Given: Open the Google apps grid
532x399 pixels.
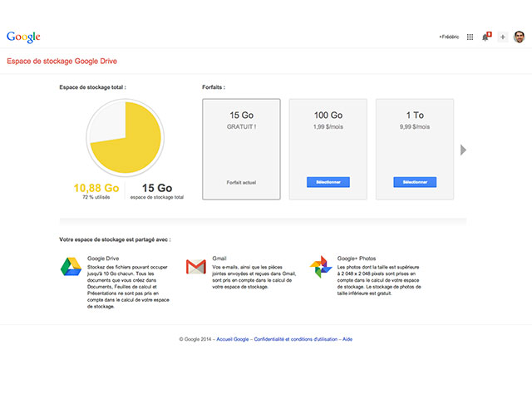Looking at the screenshot, I should pos(470,37).
